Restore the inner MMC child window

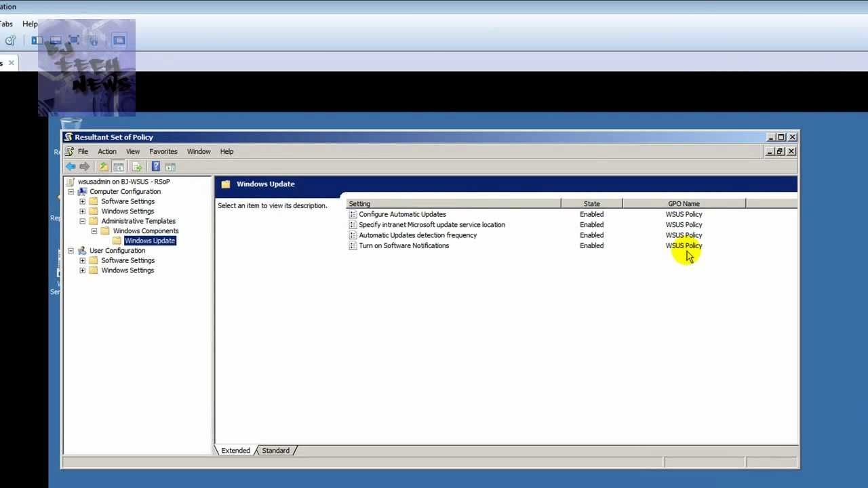point(781,151)
